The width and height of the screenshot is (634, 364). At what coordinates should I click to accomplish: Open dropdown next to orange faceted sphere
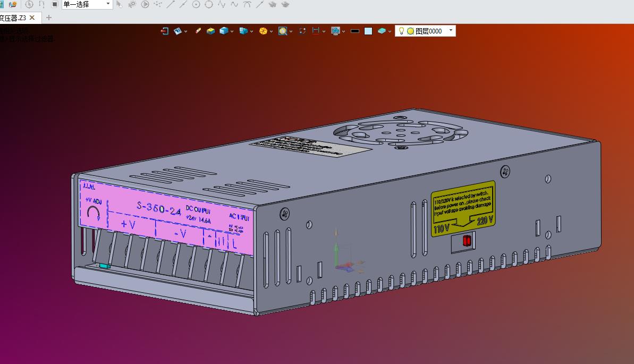coord(271,31)
